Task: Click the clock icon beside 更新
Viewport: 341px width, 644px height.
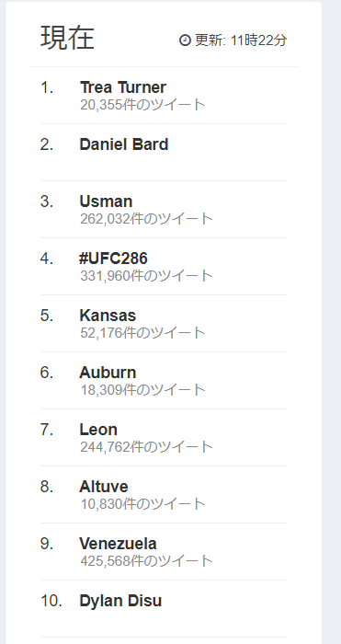Action: (185, 40)
